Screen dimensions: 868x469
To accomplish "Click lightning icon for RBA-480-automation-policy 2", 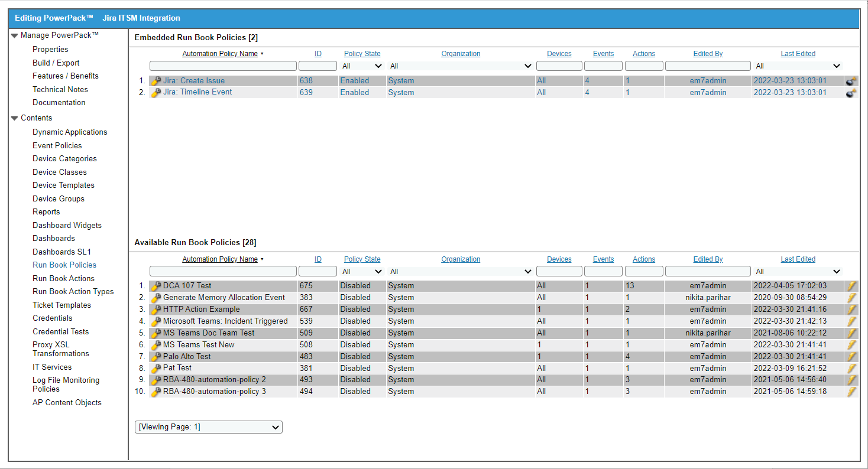I will 851,380.
